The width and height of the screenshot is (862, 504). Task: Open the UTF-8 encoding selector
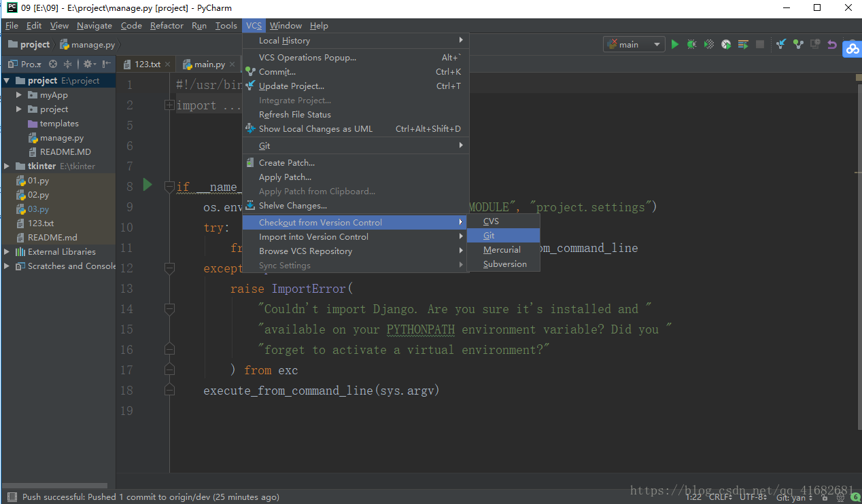point(754,497)
